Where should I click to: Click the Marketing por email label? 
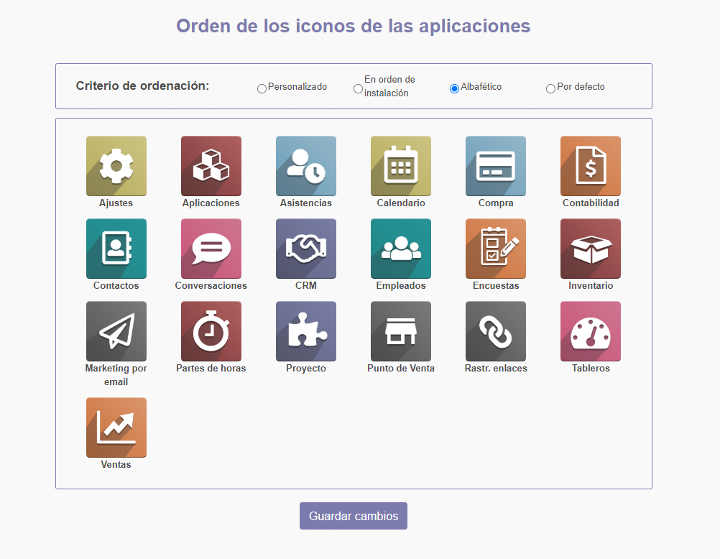[x=116, y=375]
